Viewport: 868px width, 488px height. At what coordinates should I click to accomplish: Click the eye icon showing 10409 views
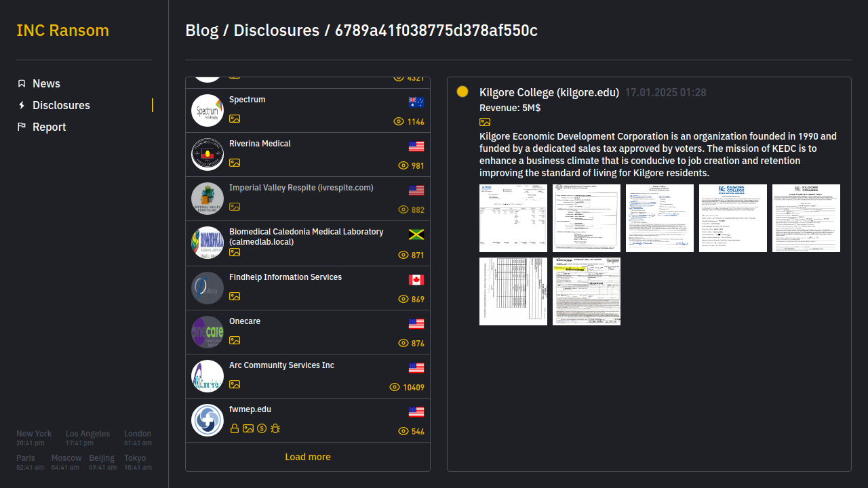(395, 387)
